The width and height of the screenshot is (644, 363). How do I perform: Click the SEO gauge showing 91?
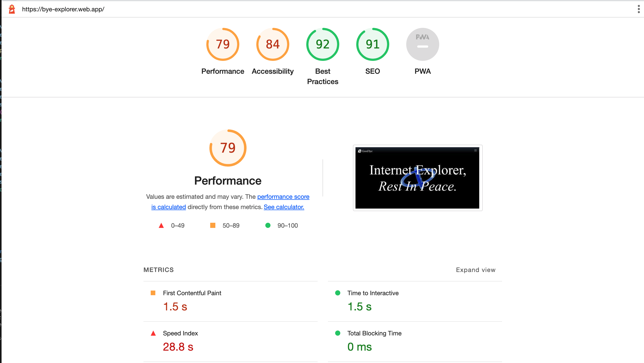coord(372,44)
